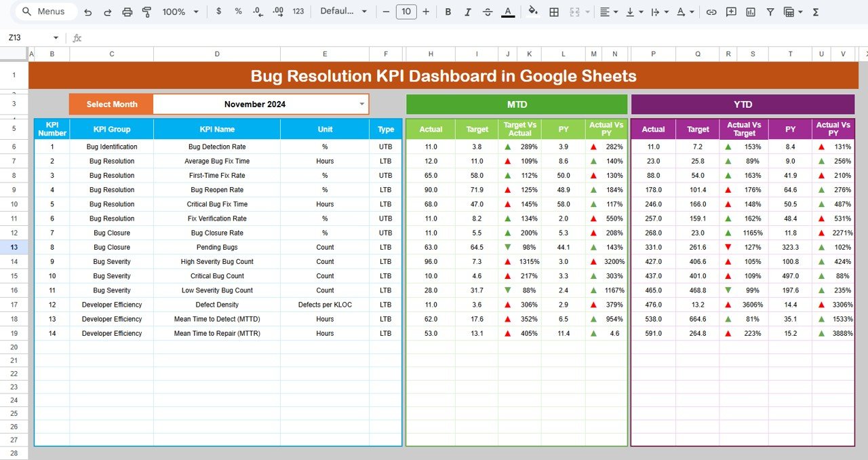Image resolution: width=868 pixels, height=460 pixels.
Task: Open the Select Month dropdown showing November 2024
Action: (361, 104)
